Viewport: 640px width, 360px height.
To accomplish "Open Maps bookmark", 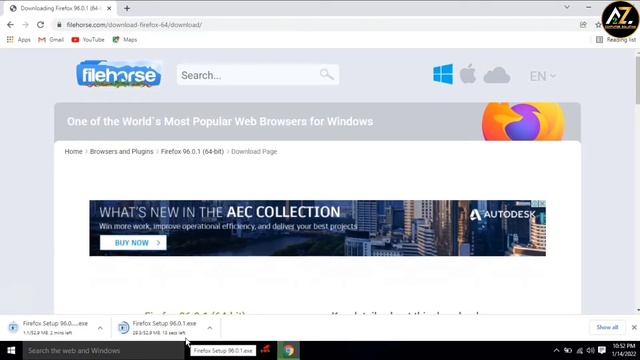I will (x=125, y=40).
